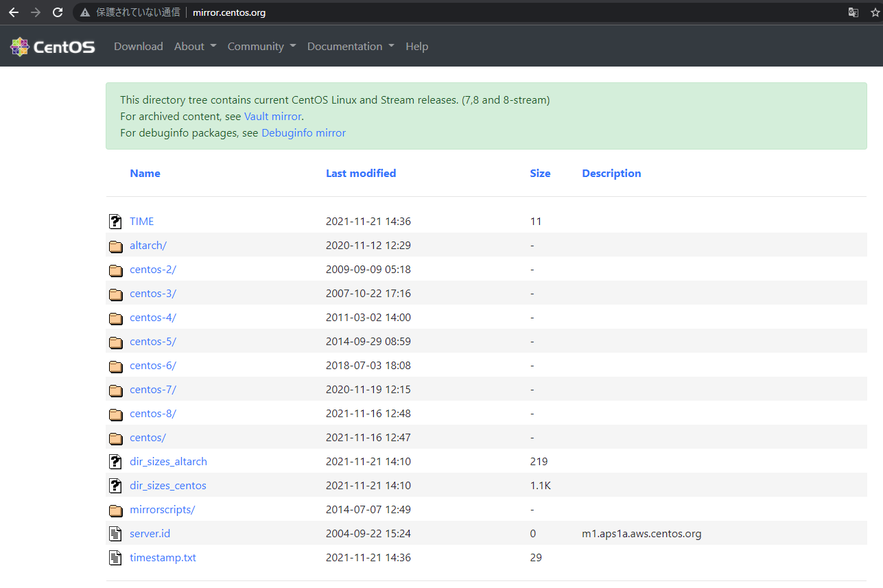883x588 pixels.
Task: Click the browser back arrow
Action: [14, 12]
